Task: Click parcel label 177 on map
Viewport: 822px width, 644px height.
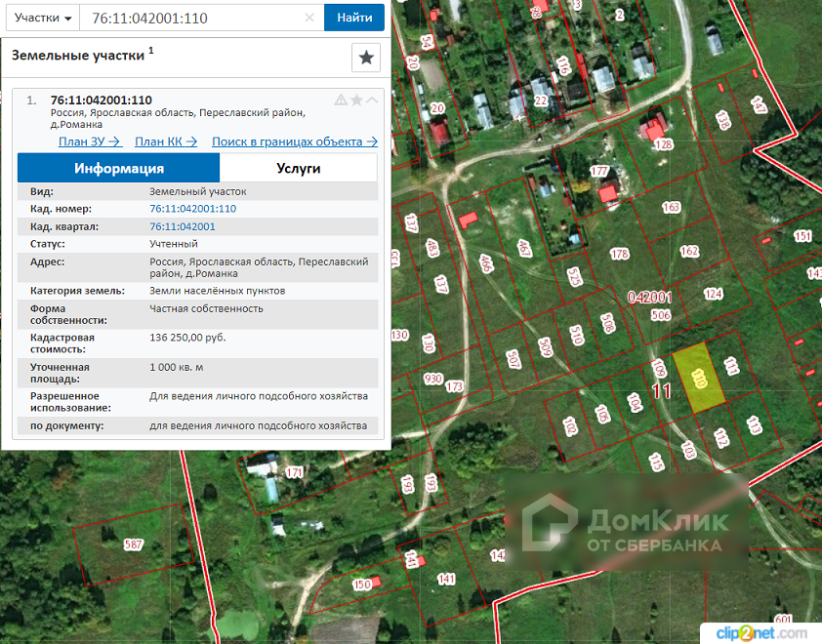Action: coord(599,171)
